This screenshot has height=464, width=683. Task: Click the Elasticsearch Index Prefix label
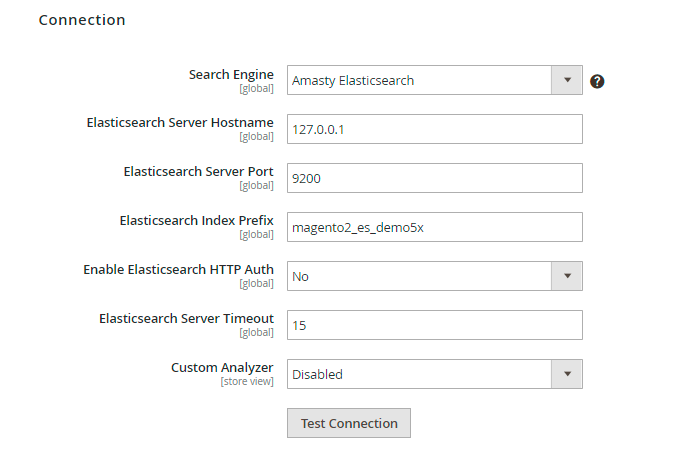point(196,220)
